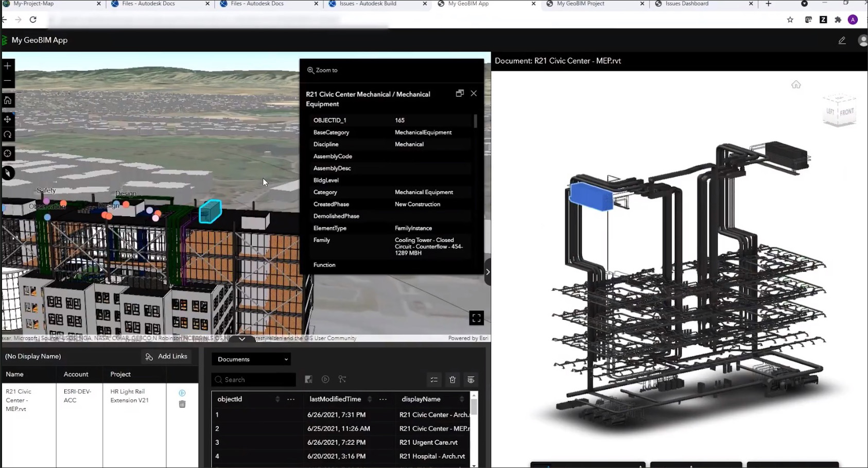Open table show/hide columns menu
This screenshot has width=868, height=468.
(x=471, y=379)
